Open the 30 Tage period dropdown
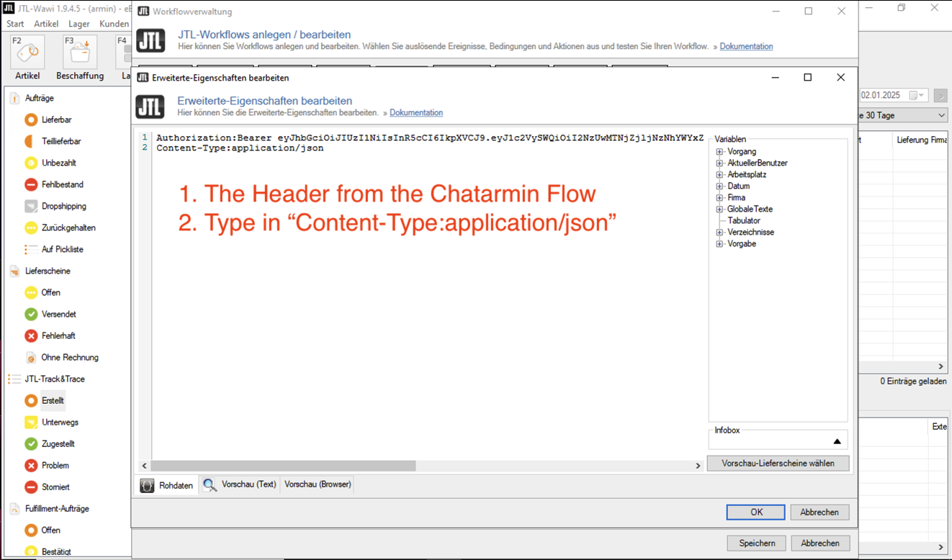This screenshot has width=952, height=560. [941, 116]
